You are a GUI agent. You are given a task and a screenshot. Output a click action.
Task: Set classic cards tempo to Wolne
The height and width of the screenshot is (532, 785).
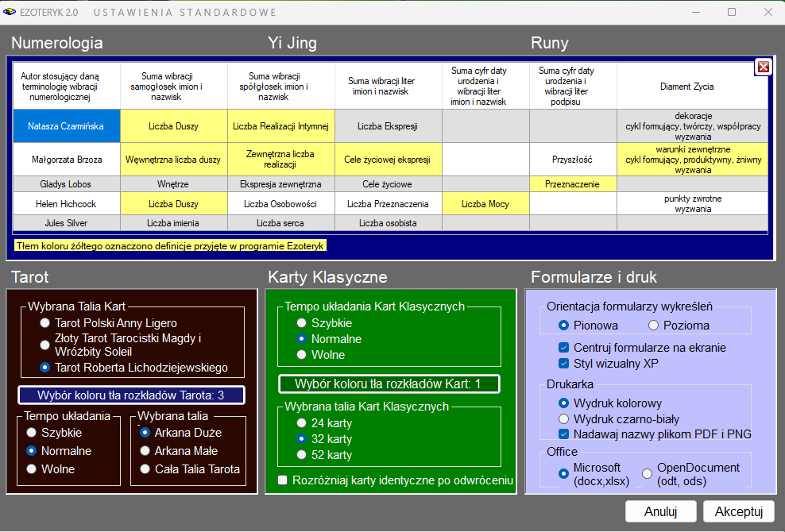click(x=302, y=355)
